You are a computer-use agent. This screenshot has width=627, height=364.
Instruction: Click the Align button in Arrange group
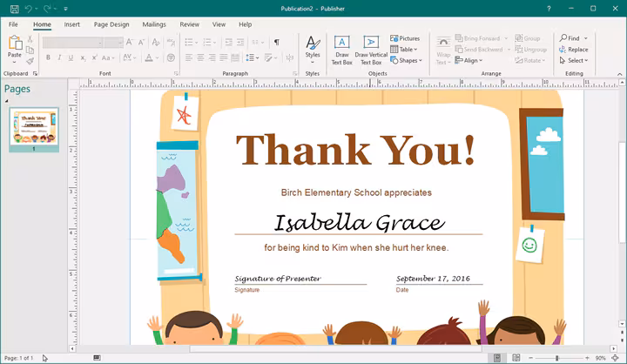pos(469,60)
